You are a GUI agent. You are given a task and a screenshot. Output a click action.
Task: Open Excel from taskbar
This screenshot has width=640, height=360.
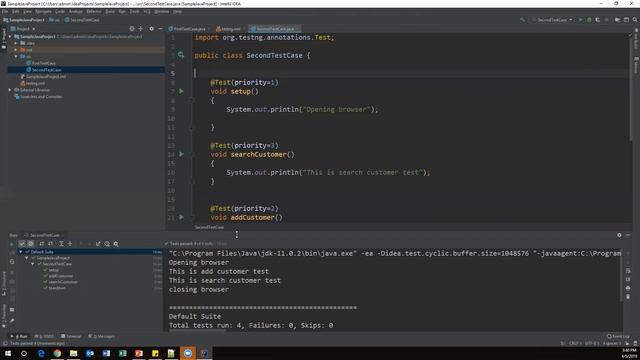click(122, 353)
